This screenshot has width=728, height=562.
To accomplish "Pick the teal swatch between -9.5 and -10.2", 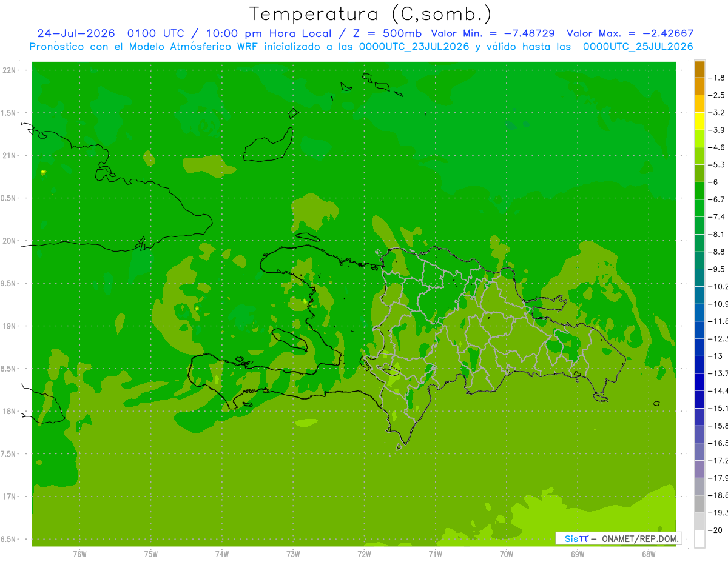I will (x=699, y=278).
